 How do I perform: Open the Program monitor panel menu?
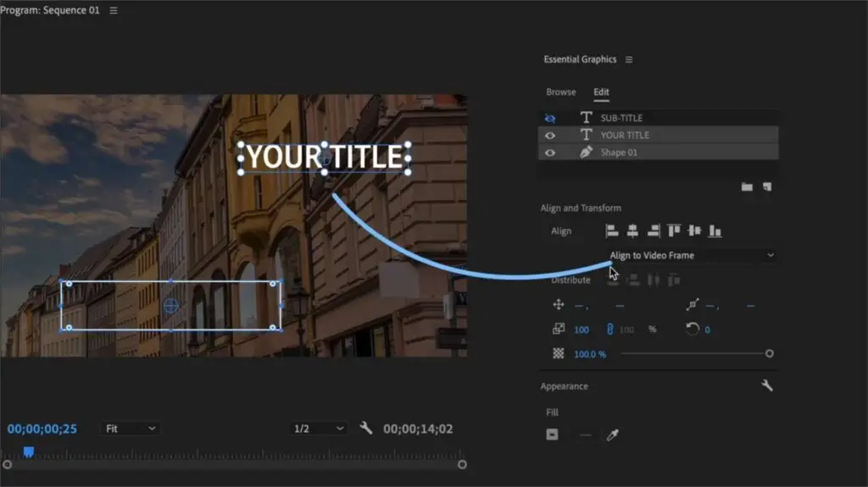(114, 10)
